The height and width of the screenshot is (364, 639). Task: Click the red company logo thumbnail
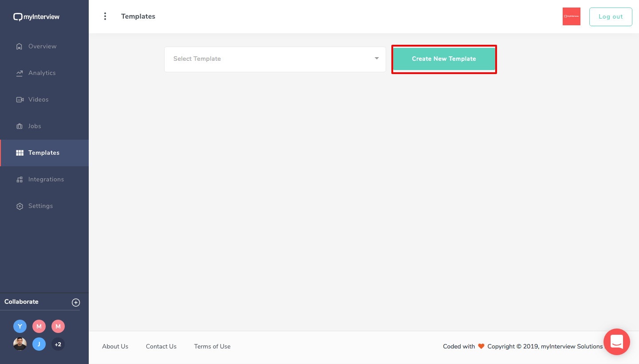pyautogui.click(x=571, y=16)
